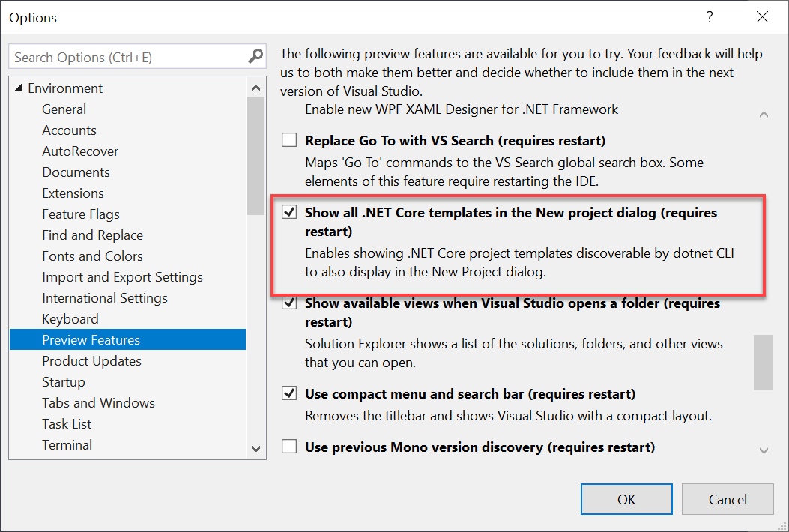Viewport: 789px width, 532px height.
Task: Click the tree scrollbar up arrow
Action: [256, 88]
